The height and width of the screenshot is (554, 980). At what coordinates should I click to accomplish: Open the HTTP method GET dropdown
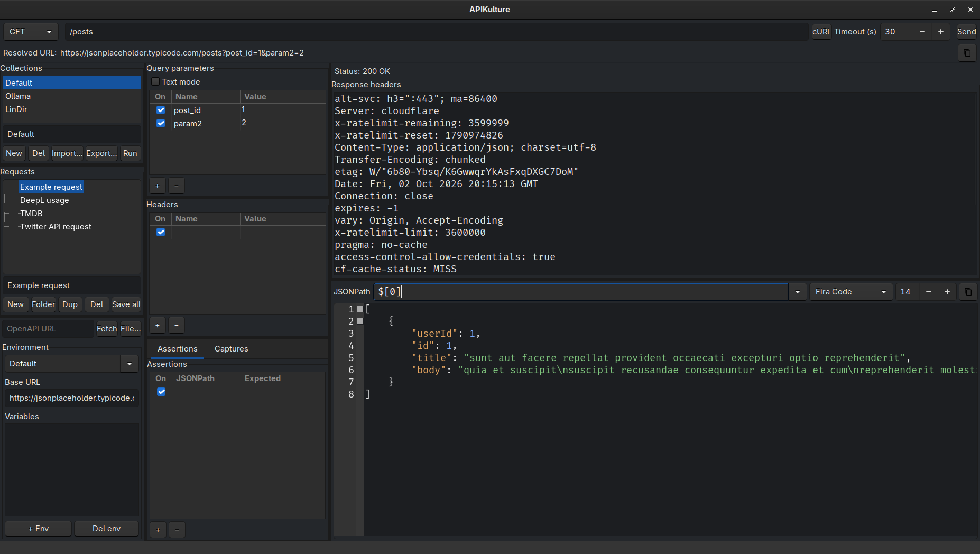[x=31, y=32]
